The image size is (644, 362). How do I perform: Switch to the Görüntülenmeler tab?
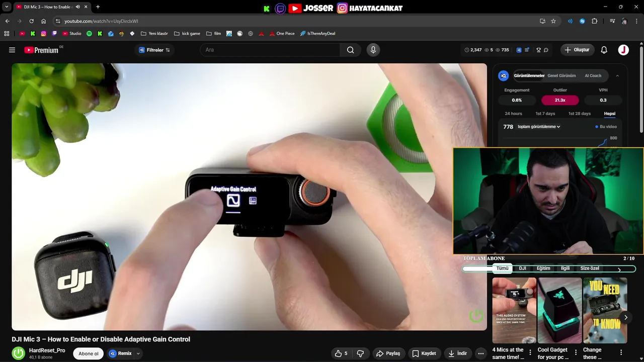[529, 76]
